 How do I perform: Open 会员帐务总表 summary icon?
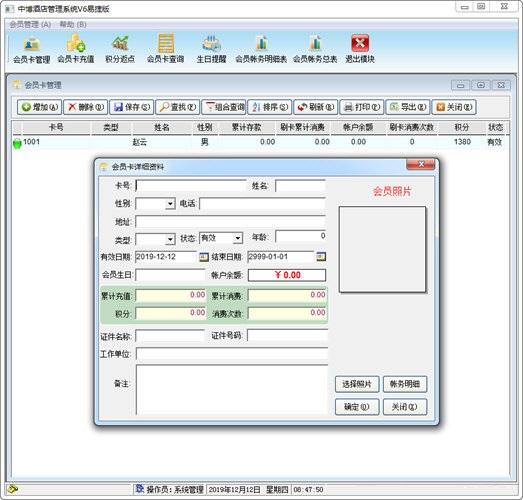315,49
